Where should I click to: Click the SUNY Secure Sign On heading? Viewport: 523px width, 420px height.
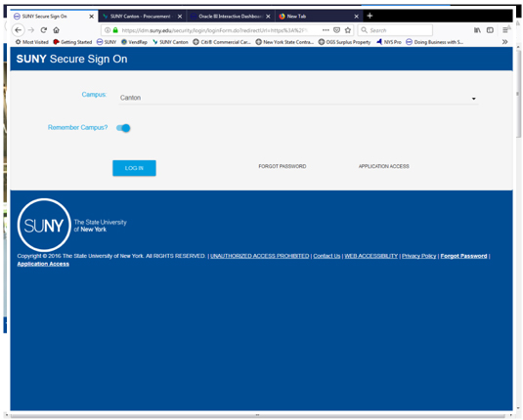[x=71, y=59]
